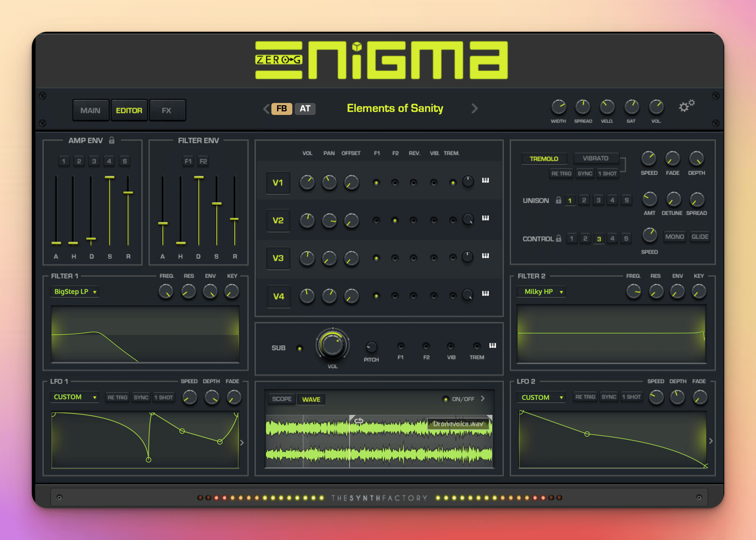Select the SCOPE tab

282,399
